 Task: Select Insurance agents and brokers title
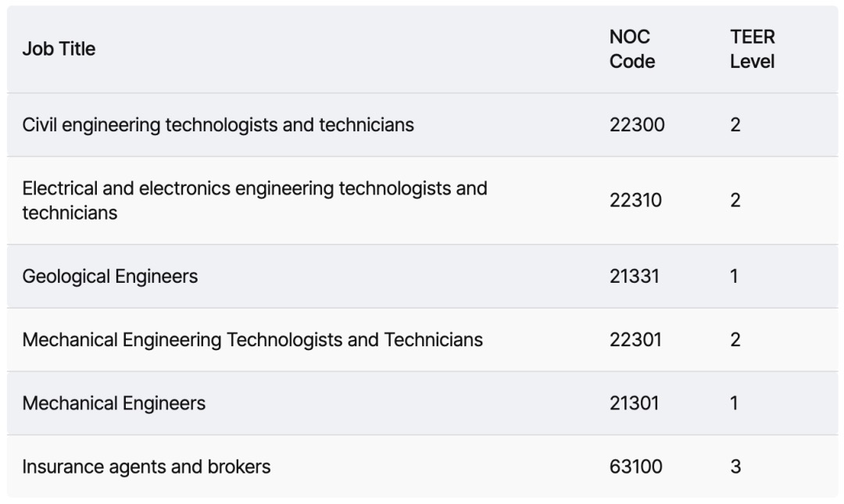point(146,466)
